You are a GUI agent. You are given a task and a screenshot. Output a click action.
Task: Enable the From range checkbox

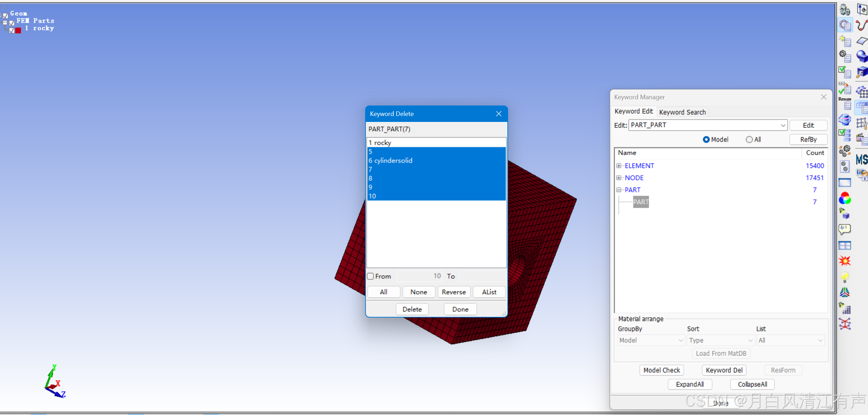click(x=371, y=276)
